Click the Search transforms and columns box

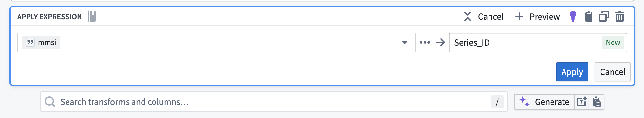274,102
